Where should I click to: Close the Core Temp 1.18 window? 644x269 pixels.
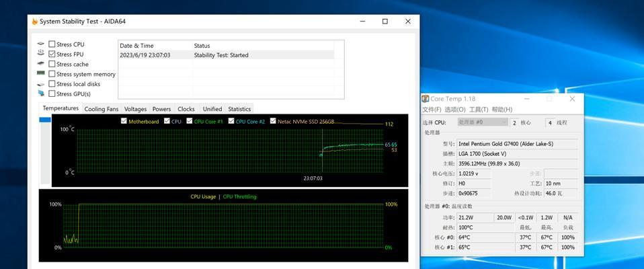[x=572, y=99]
